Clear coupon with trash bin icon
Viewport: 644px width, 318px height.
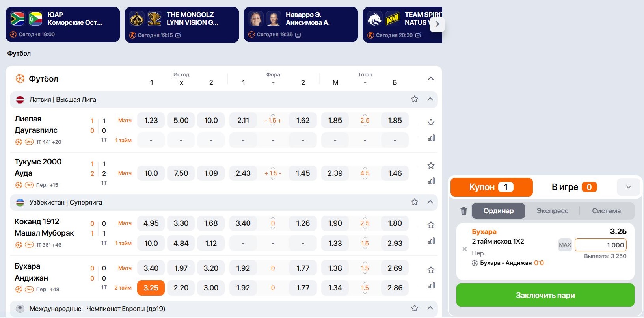coord(464,211)
